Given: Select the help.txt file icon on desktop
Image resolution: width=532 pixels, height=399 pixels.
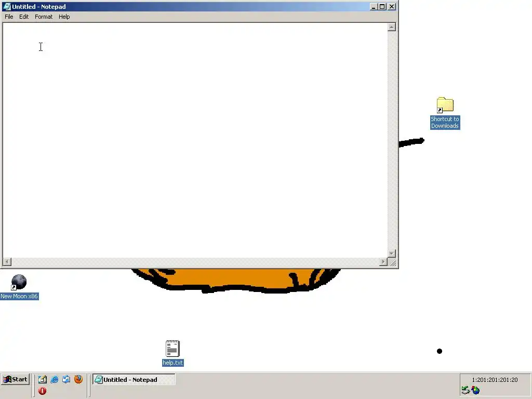Looking at the screenshot, I should click(172, 349).
